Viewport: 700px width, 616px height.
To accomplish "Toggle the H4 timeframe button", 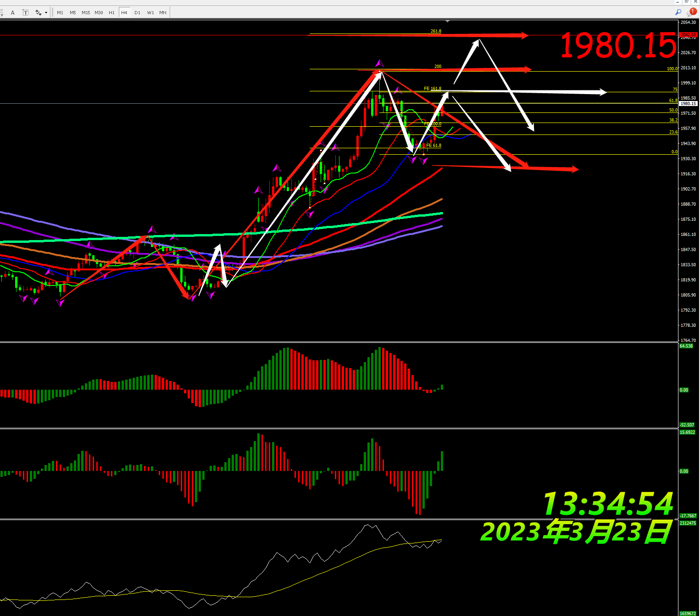I will [124, 12].
